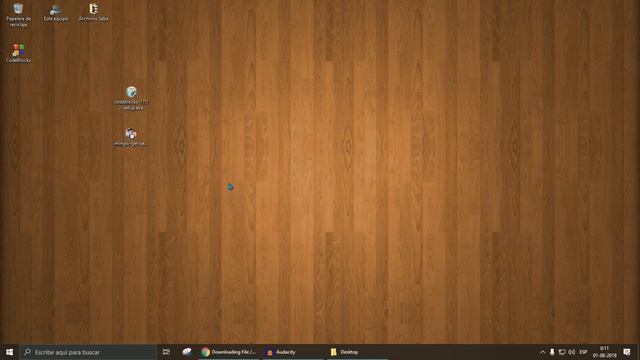
Task: Click the microphone tray icon
Action: point(552,352)
